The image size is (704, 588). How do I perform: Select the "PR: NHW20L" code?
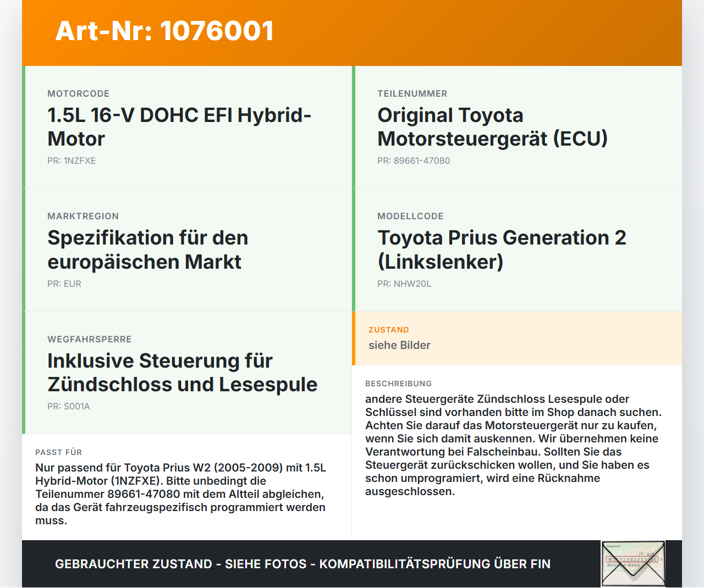[404, 284]
